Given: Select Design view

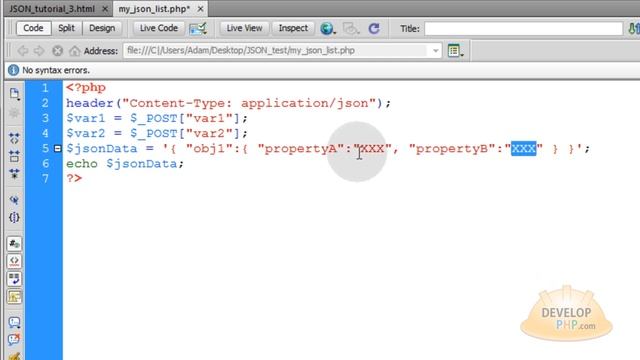Looking at the screenshot, I should pyautogui.click(x=102, y=28).
